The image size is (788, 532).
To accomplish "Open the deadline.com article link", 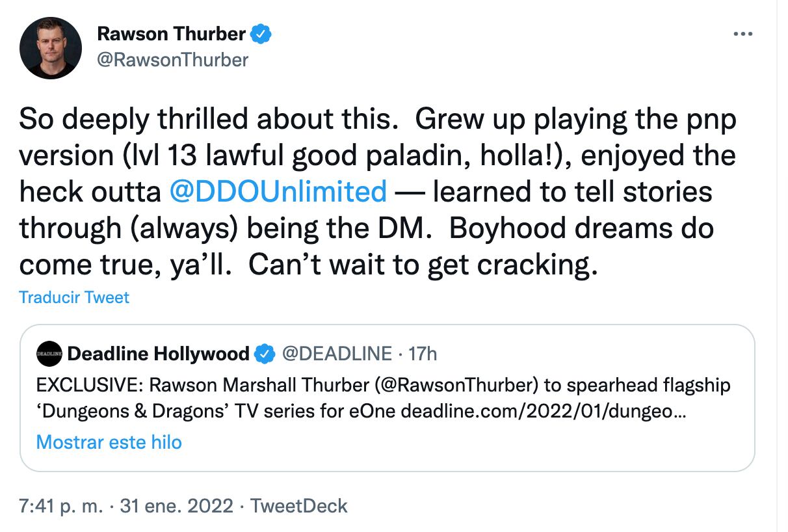I will (542, 412).
